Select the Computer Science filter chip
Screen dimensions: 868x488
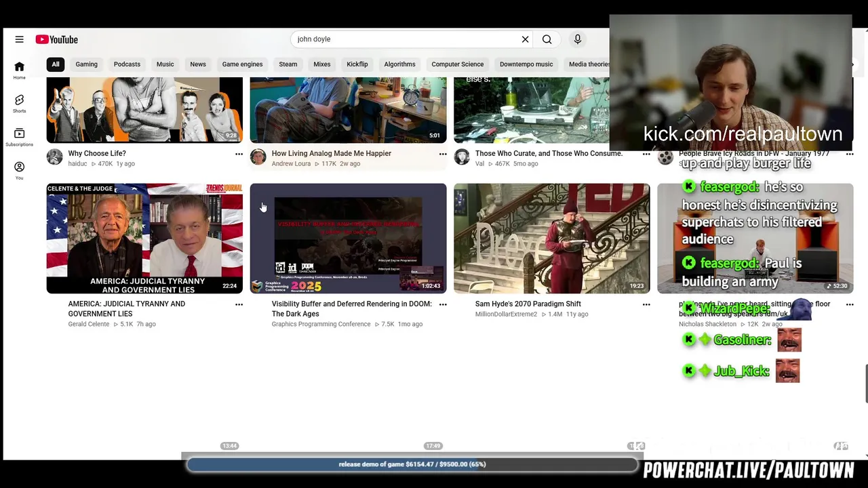coord(458,64)
